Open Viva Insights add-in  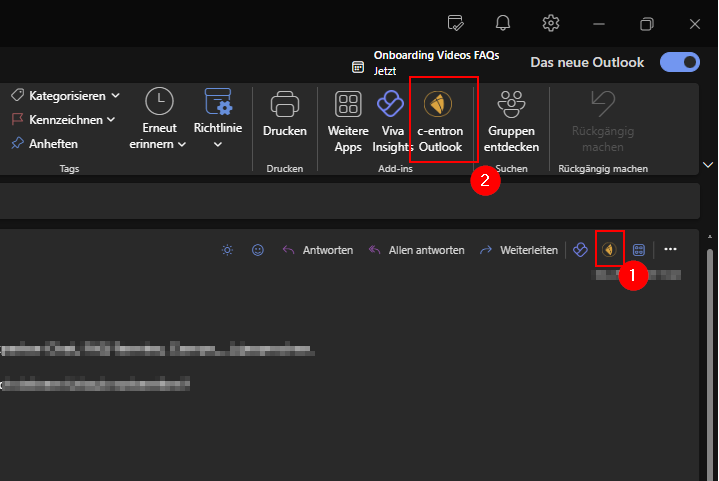click(x=389, y=120)
